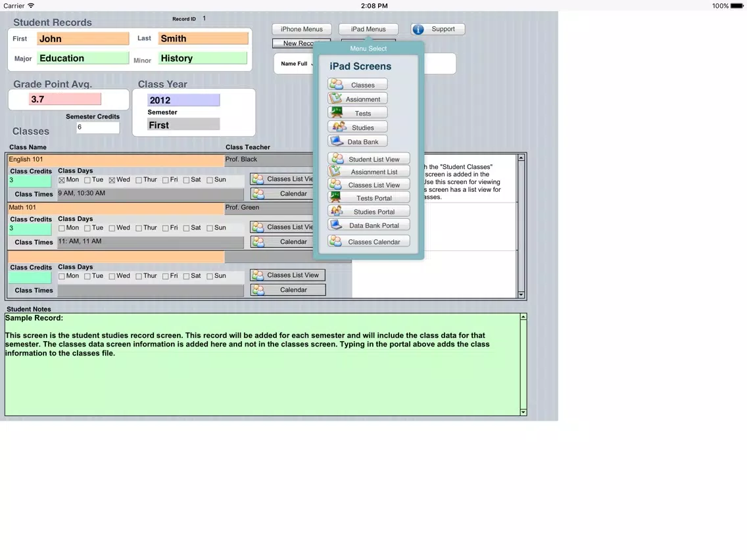The width and height of the screenshot is (747, 560).
Task: Check Fri for Math 101
Action: 165,228
